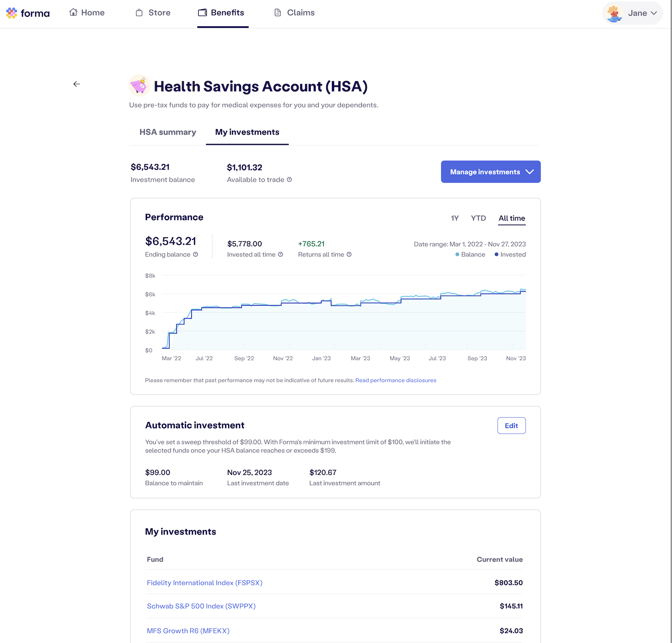Open the Store nav item
Screen dimensions: 672x643
pos(153,13)
